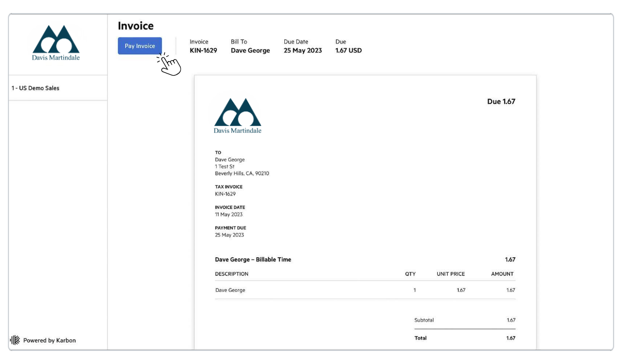Click the Pay Invoice button
622x364 pixels.
pos(140,46)
